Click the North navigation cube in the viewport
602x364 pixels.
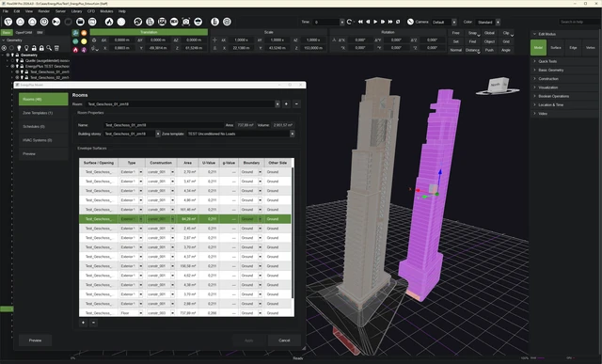(x=498, y=85)
